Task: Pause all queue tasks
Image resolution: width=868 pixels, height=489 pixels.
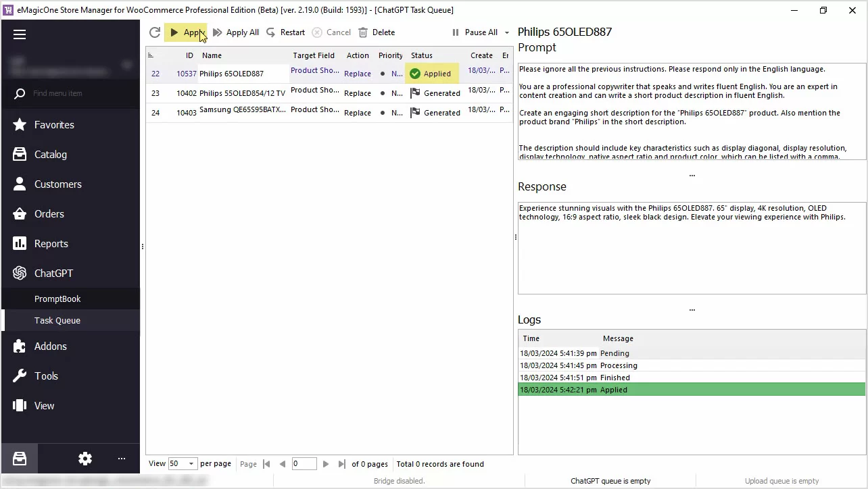Action: pos(475,32)
